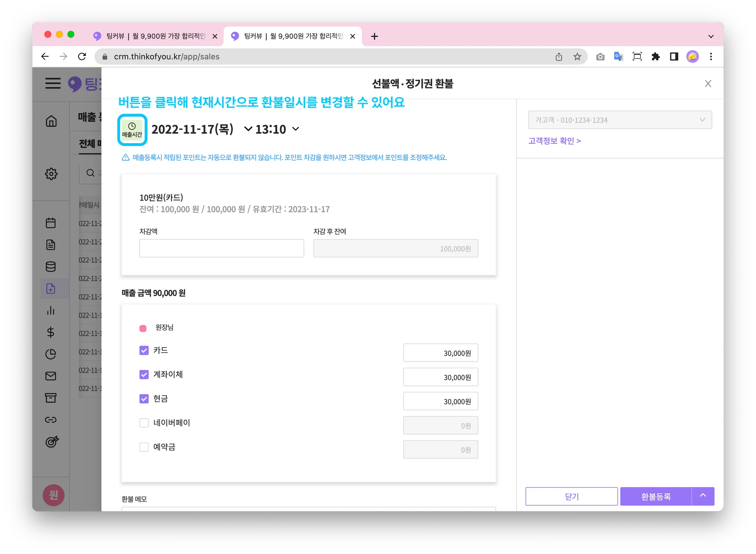
Task: Open the mail envelope sidebar icon
Action: tap(51, 376)
